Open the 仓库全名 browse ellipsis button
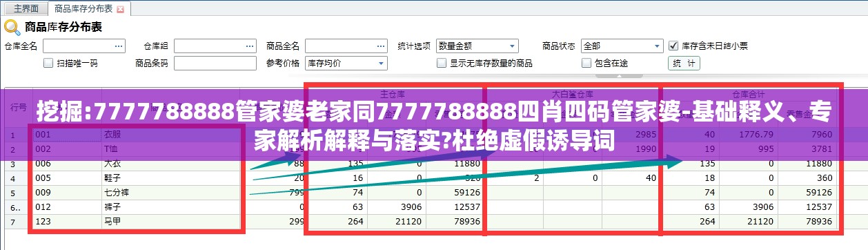Image resolution: width=868 pixels, height=250 pixels. pyautogui.click(x=119, y=46)
